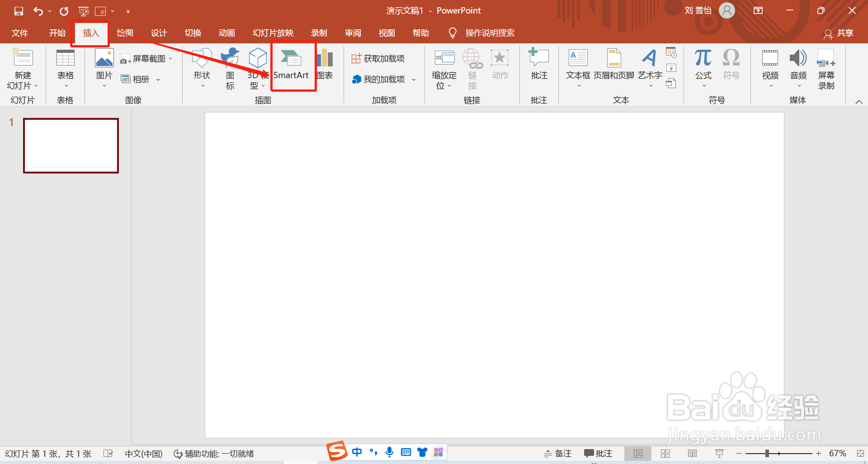Toggle comments pane (批注) in status bar
This screenshot has width=868, height=464.
[598, 454]
